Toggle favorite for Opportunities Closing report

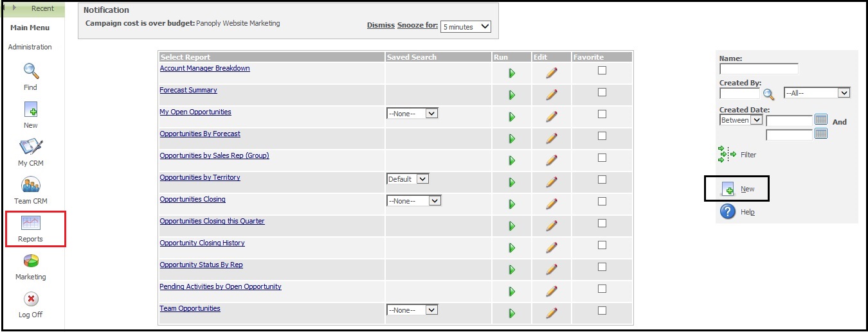[x=602, y=202]
